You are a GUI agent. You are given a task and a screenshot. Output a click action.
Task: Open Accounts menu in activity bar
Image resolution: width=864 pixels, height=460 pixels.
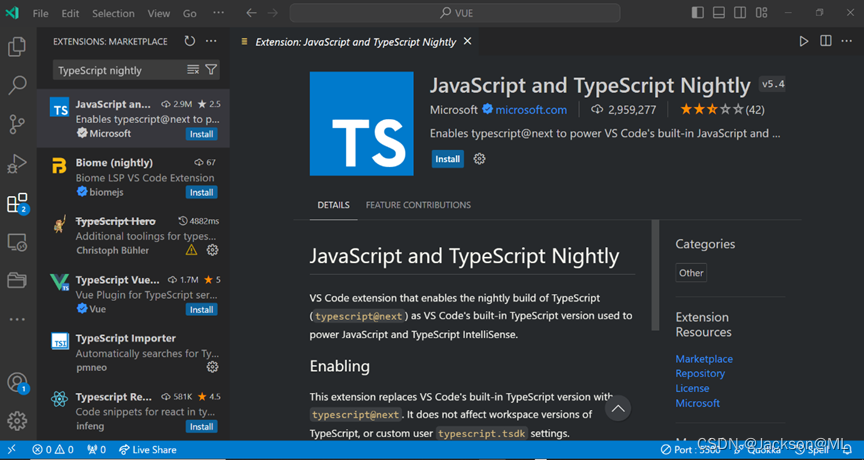(18, 382)
